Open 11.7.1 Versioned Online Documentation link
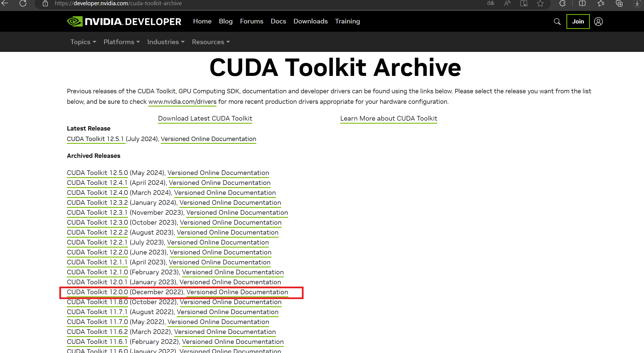 (228, 312)
